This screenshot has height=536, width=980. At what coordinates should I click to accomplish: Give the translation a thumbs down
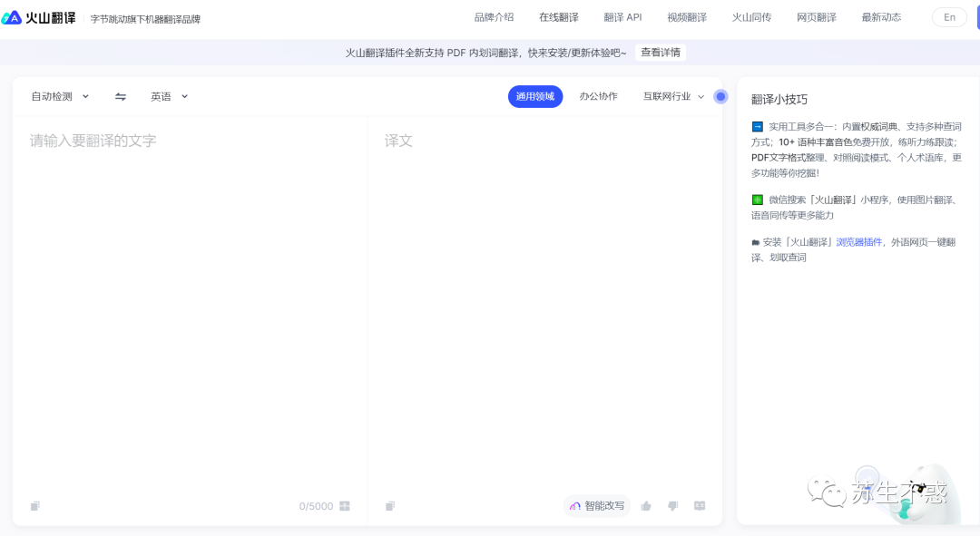click(x=673, y=506)
